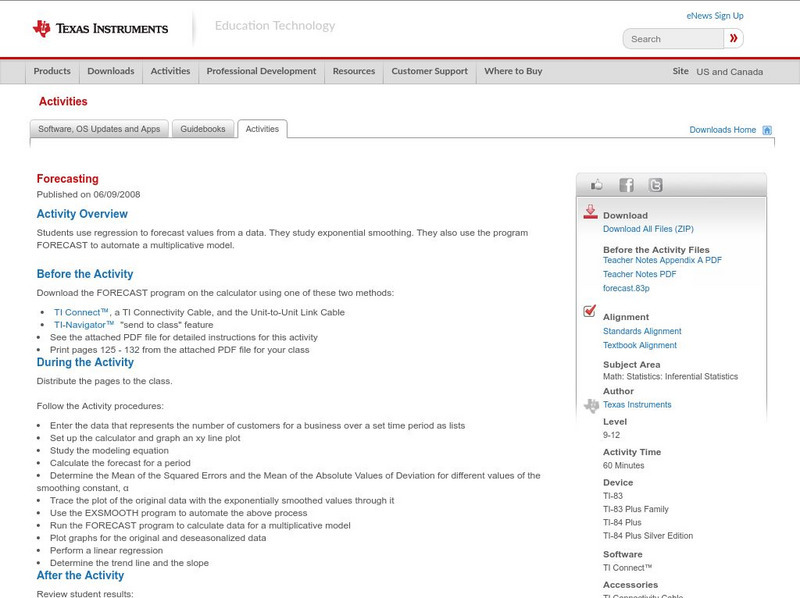Click the red Download arrow icon
Viewport: 800px width, 598px height.
(590, 212)
